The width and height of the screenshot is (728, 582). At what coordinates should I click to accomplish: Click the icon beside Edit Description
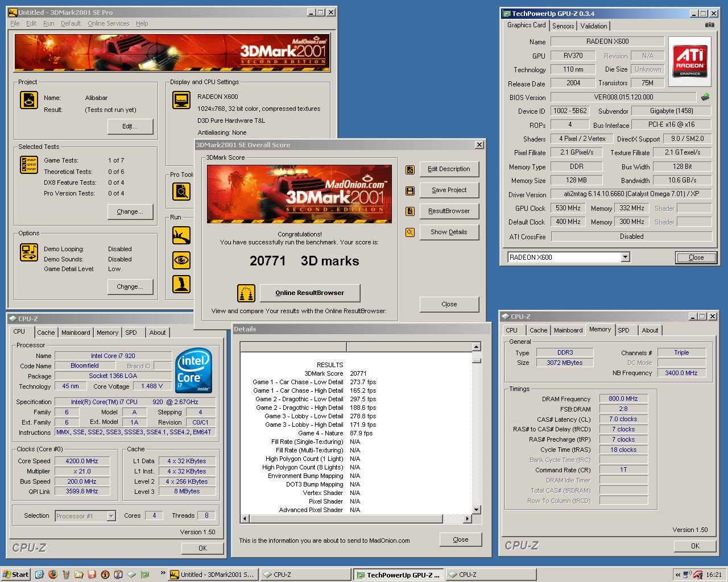[409, 169]
